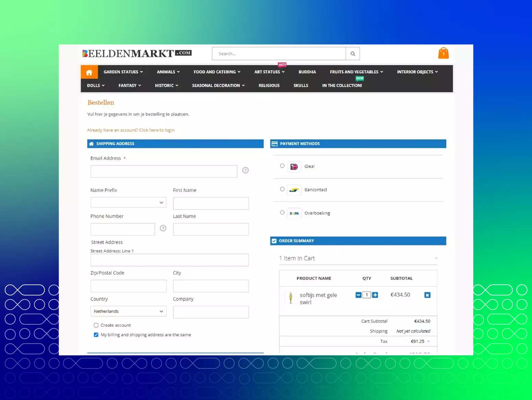Open the site search with the magnifier icon
The height and width of the screenshot is (400, 532).
point(352,54)
